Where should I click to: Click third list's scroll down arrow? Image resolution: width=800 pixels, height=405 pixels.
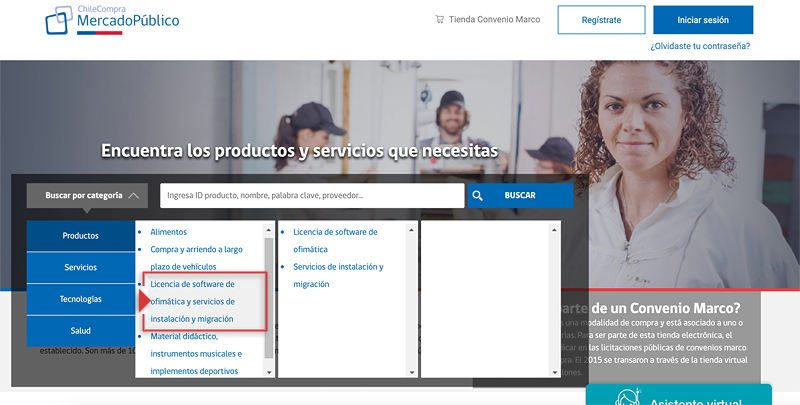click(555, 372)
